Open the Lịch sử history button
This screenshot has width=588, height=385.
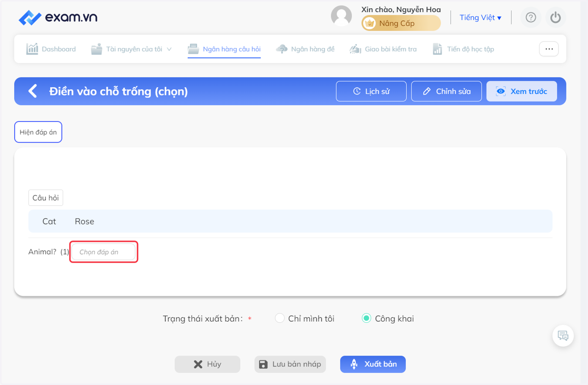[371, 91]
